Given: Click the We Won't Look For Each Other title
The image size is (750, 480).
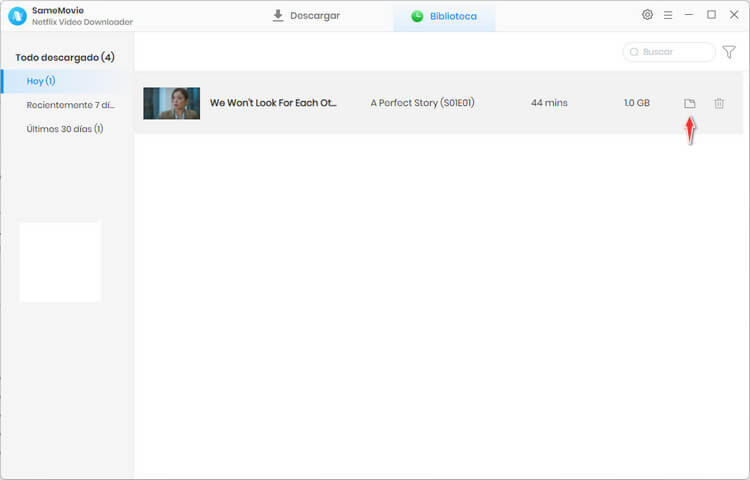Looking at the screenshot, I should pos(273,103).
